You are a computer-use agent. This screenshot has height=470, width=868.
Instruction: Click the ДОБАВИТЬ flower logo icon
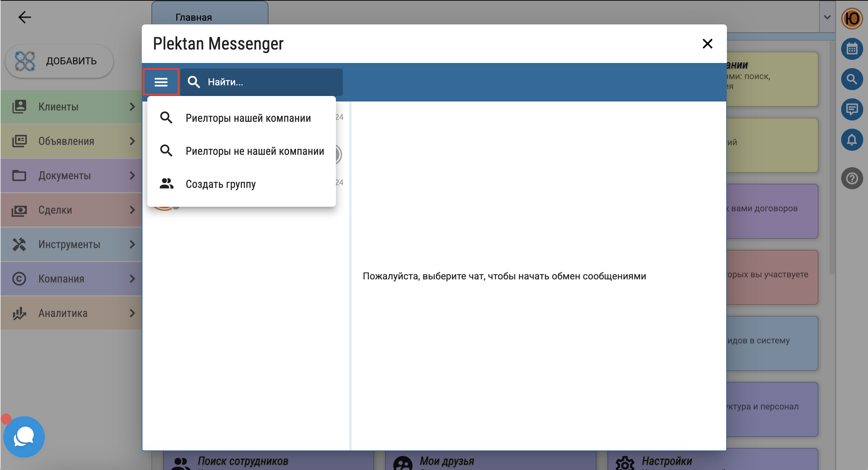(25, 61)
